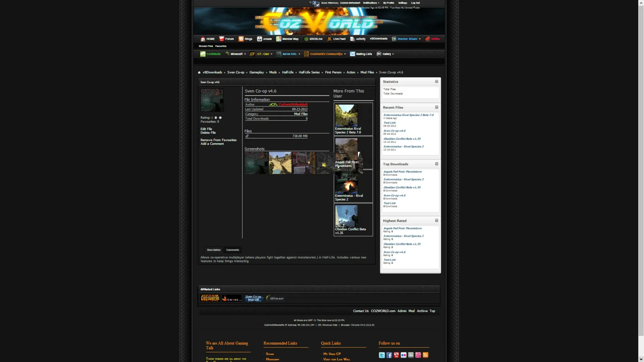The width and height of the screenshot is (644, 362).
Task: Open the Flickr follow icon
Action: 404,355
